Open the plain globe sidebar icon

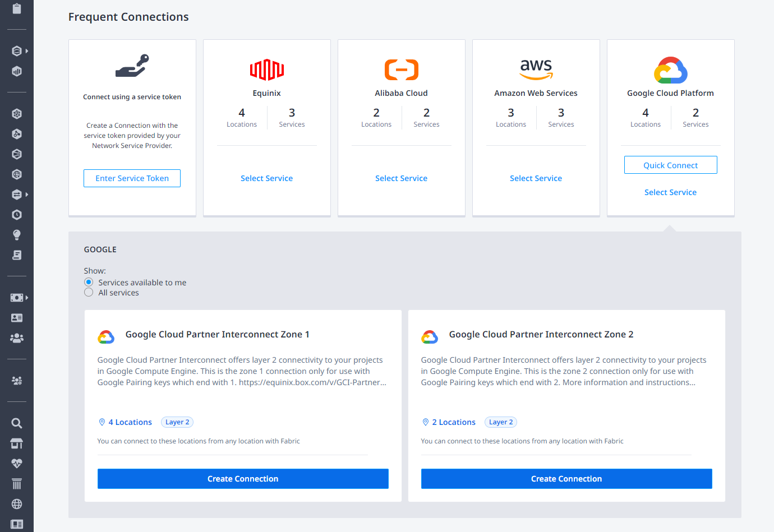17,504
